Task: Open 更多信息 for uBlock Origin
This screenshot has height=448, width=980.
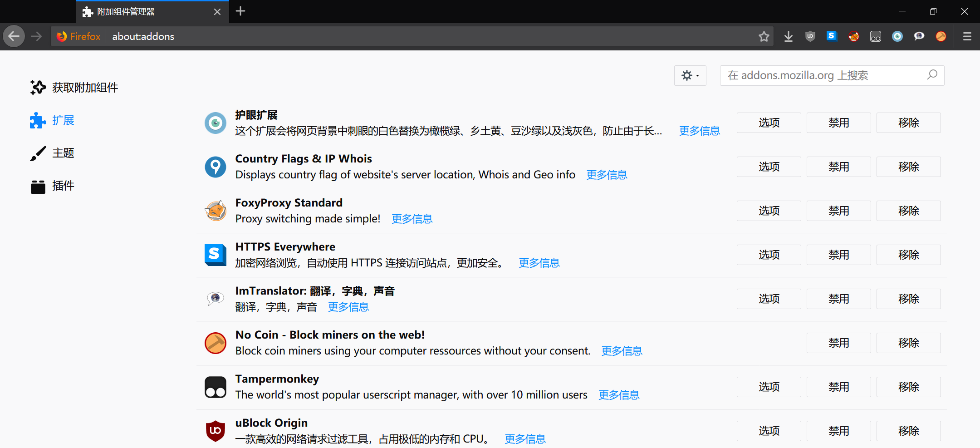Action: [x=525, y=439]
